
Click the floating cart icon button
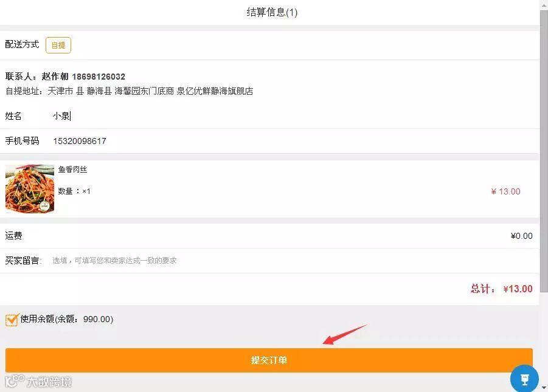524,379
